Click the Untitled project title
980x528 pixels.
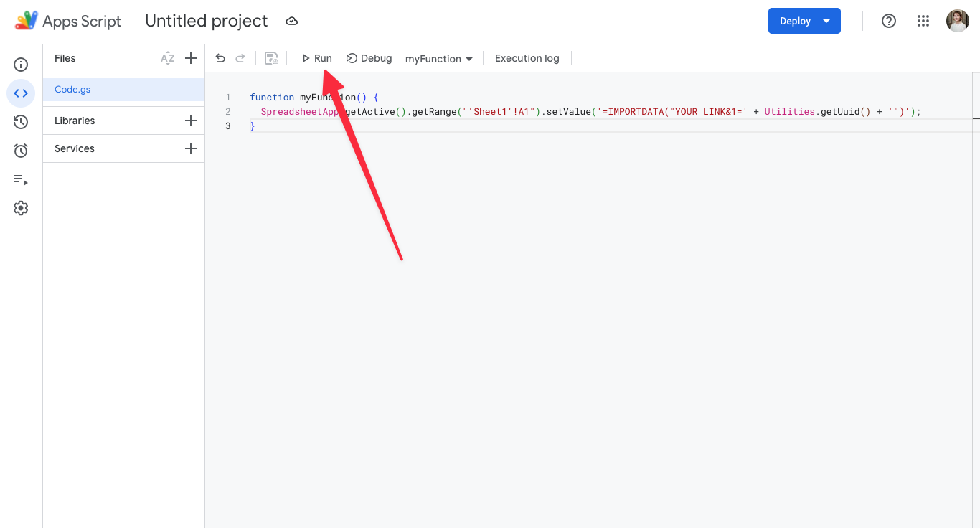207,21
